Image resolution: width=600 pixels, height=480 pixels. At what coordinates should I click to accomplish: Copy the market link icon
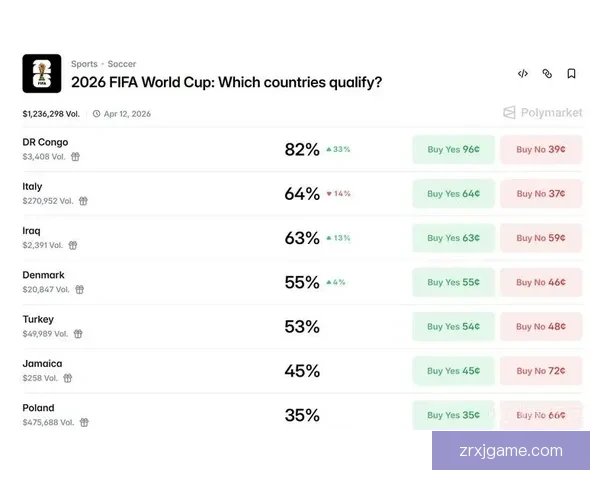(x=547, y=74)
